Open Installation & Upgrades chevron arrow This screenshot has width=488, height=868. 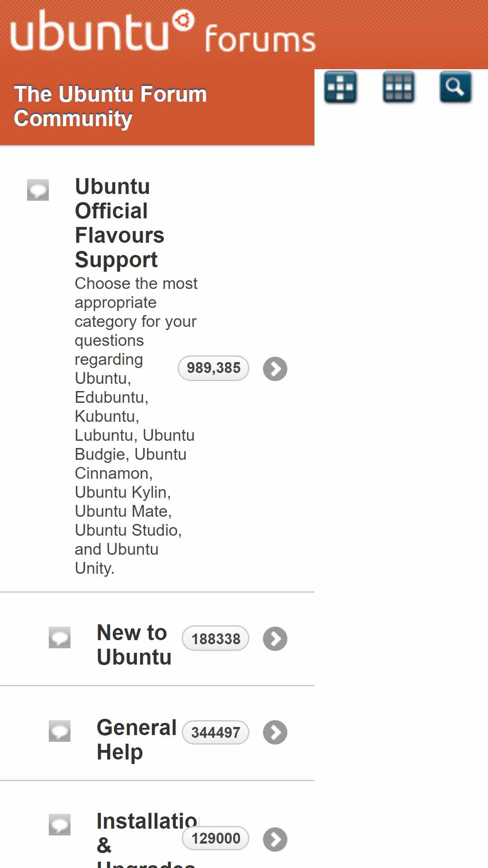point(275,840)
